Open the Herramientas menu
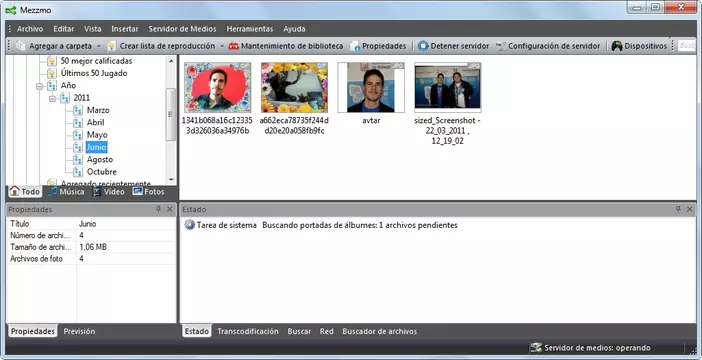This screenshot has width=702, height=360. 250,29
